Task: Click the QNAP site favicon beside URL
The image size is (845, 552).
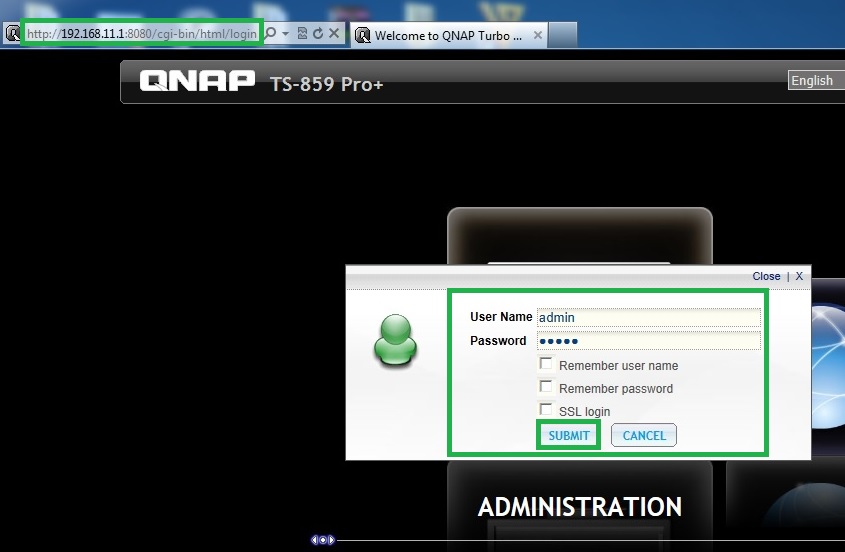Action: point(11,33)
